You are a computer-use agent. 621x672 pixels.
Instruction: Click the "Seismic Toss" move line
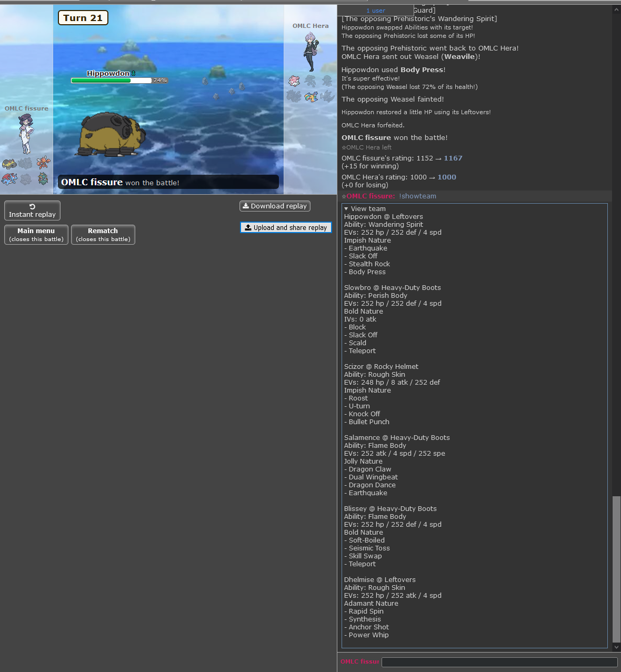(x=367, y=548)
